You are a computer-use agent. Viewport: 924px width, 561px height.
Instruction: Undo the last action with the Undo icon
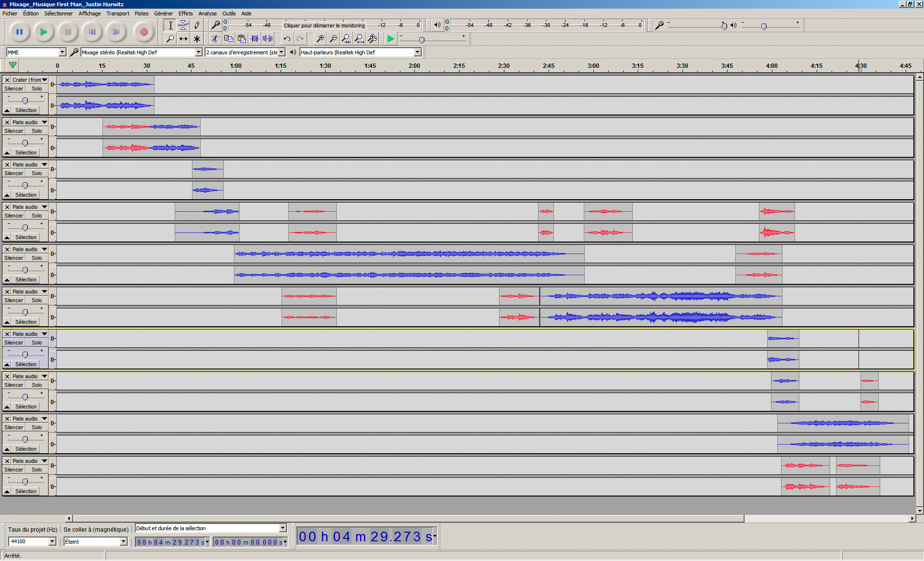(286, 38)
